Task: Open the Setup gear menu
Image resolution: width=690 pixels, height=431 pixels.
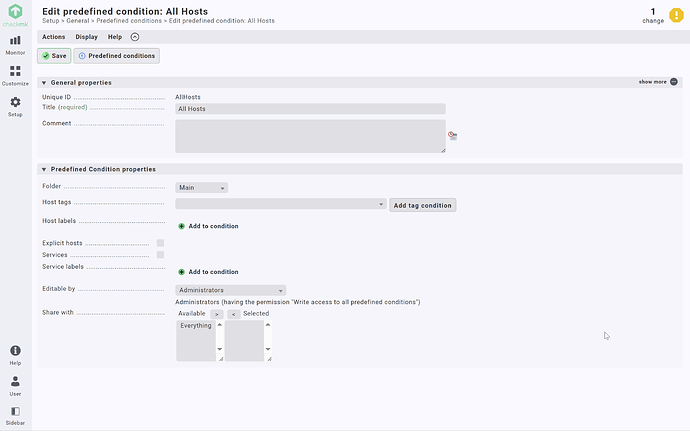Action: [x=15, y=107]
